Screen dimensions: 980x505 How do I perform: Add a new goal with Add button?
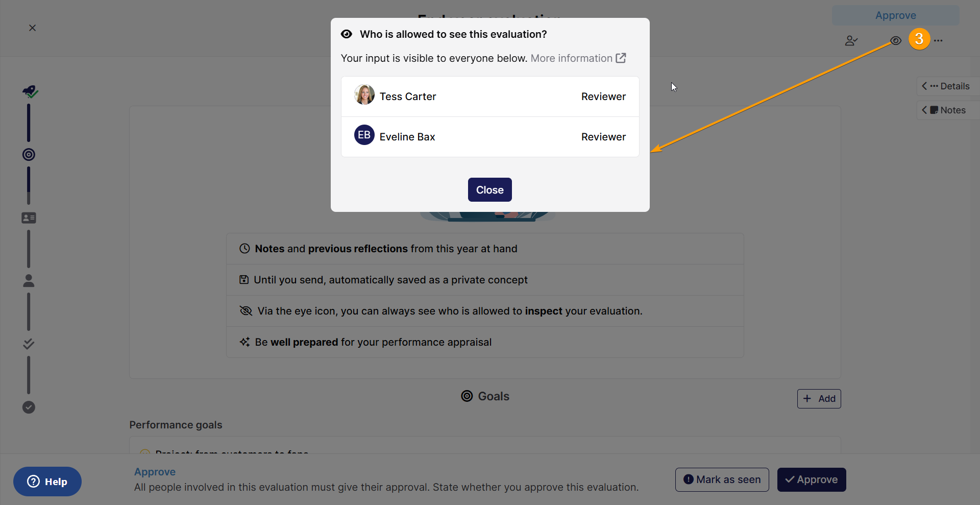(x=819, y=398)
